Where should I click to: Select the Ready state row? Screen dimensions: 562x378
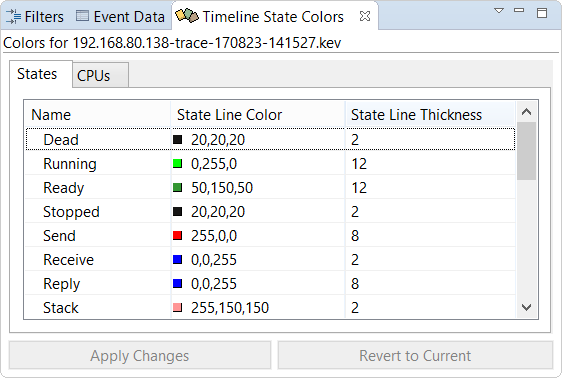[x=270, y=188]
